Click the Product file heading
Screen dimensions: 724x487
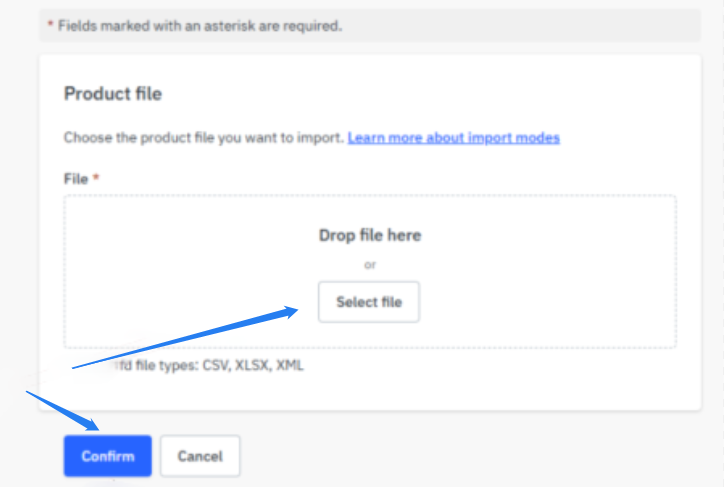(113, 94)
